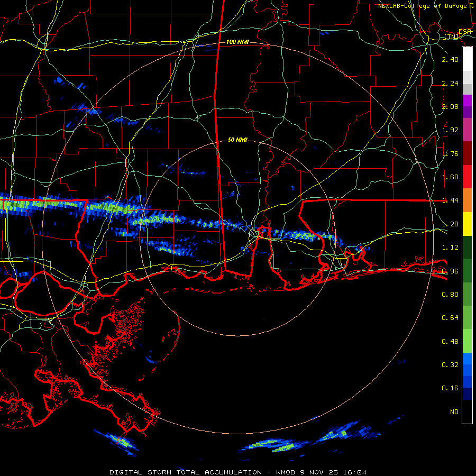Viewport: 476px width, 476px height.
Task: Click the '16:04' time stamp
Action: 354,472
